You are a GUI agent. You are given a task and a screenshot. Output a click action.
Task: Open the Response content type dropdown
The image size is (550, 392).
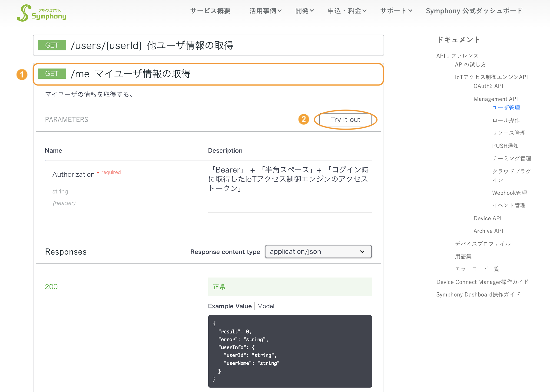point(318,252)
